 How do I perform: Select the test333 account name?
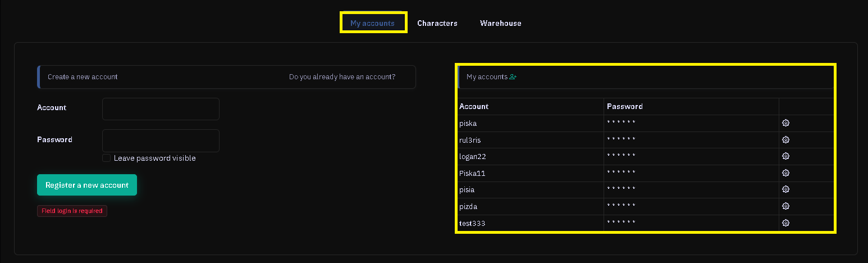coord(472,223)
